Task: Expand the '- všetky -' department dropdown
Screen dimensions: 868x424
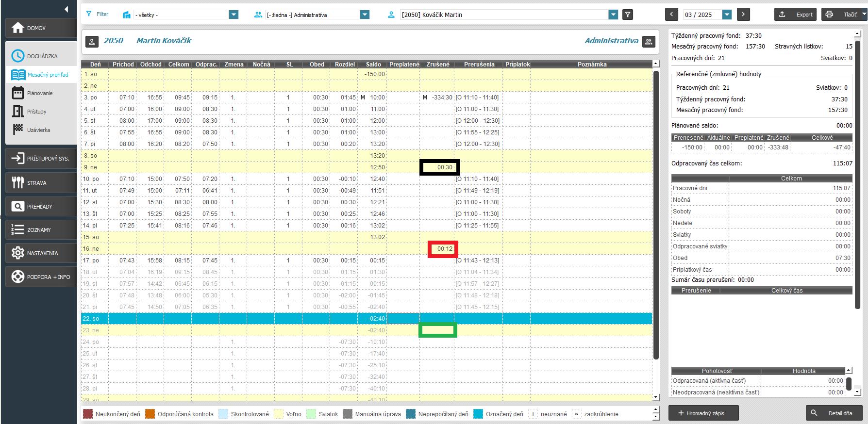Action: [x=234, y=15]
